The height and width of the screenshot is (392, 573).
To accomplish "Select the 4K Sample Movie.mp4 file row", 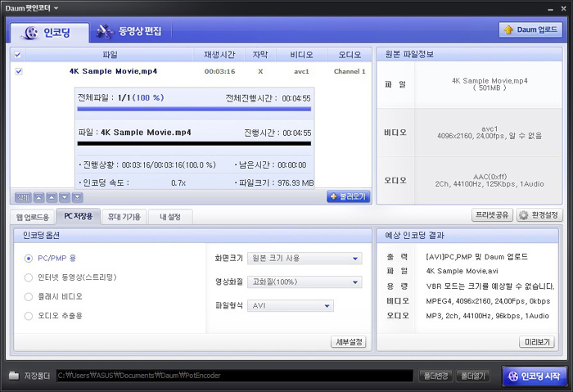I will pyautogui.click(x=191, y=71).
